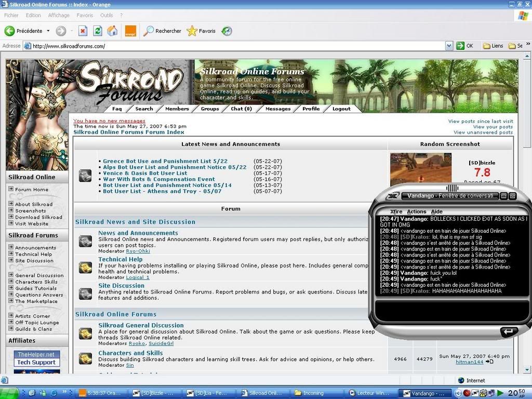Switch to the Members forum tab
Viewport: 532px width, 399px height.
177,109
